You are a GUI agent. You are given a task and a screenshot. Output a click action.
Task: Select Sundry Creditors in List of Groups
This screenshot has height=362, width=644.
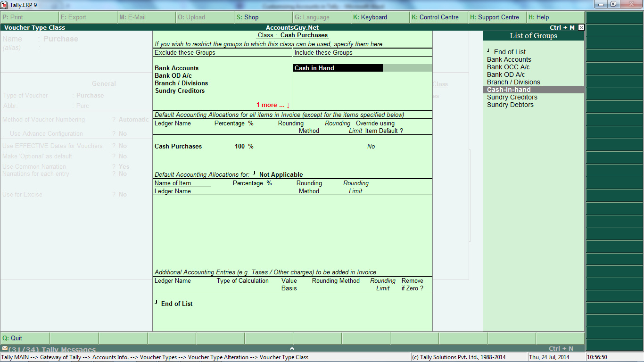click(512, 97)
